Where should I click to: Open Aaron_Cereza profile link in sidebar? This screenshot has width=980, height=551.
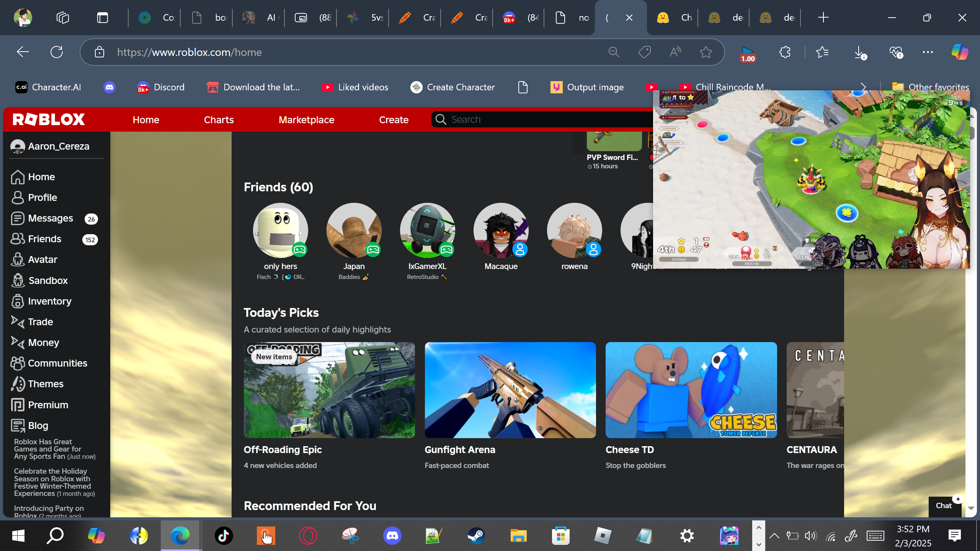50,146
